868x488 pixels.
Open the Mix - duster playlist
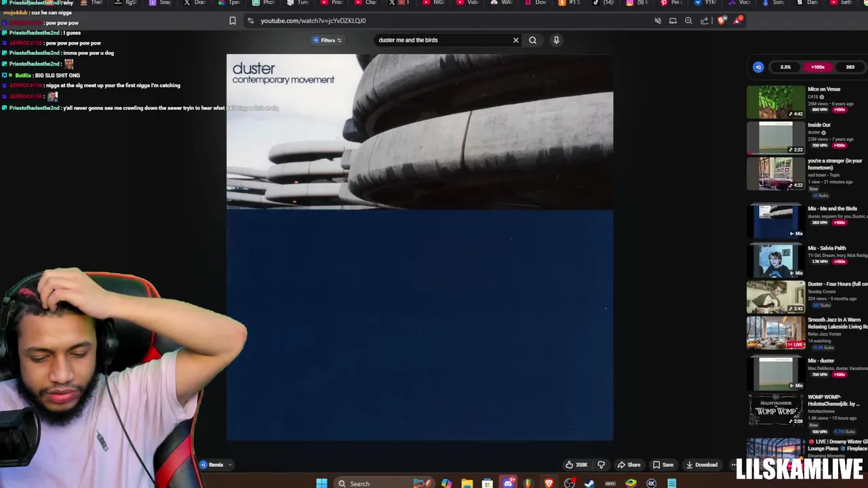click(776, 373)
